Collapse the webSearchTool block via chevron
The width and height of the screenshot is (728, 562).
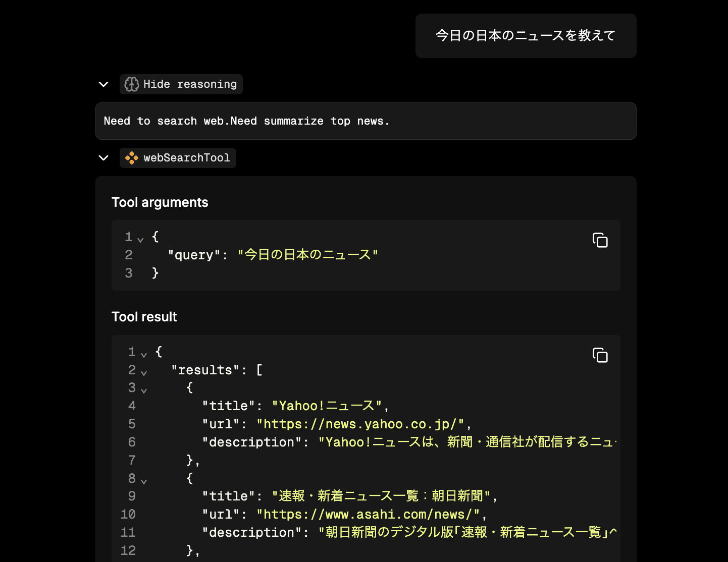[x=103, y=157]
